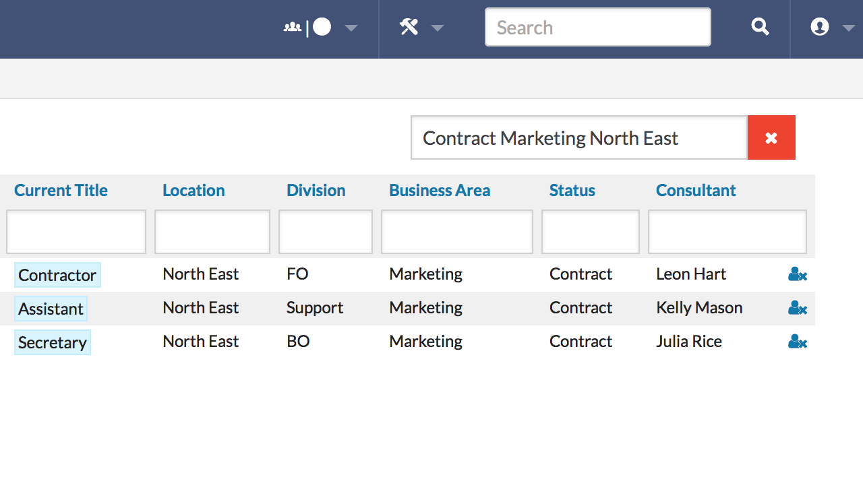Image resolution: width=863 pixels, height=504 pixels.
Task: Remove Kelly Mason with the user-remove icon
Action: [797, 308]
